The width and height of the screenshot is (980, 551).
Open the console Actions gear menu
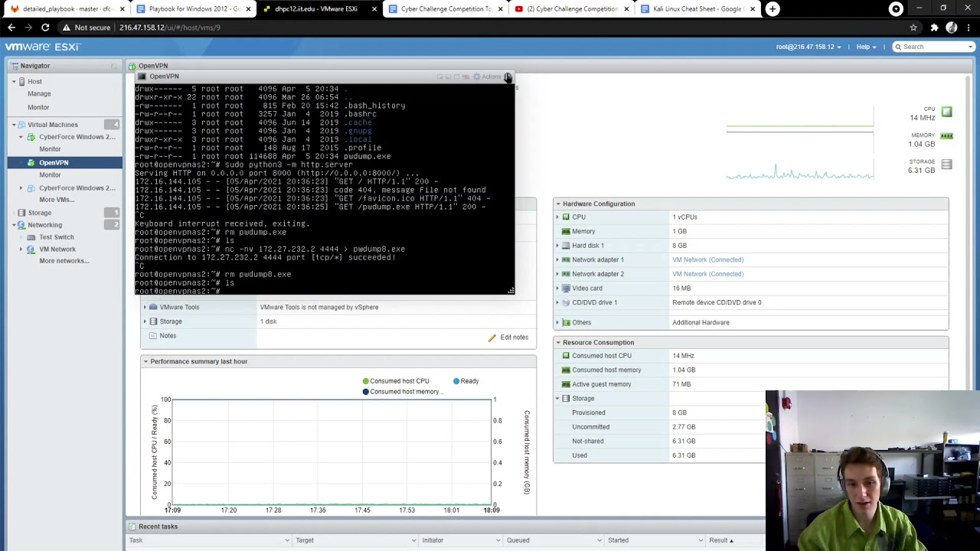488,77
